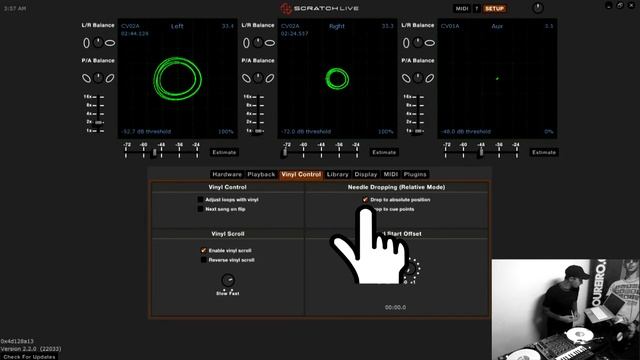This screenshot has width=640, height=360.
Task: Click the vinyl scroll Slow/Fast speed knob
Action: click(228, 280)
